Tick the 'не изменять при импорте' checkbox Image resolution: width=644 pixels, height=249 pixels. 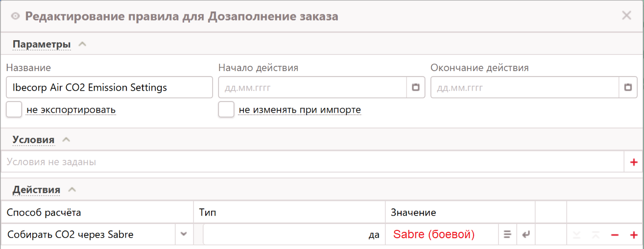coord(226,110)
